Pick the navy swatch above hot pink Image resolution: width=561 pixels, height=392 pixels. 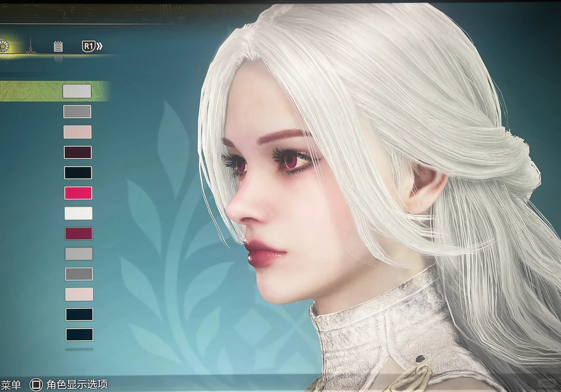pyautogui.click(x=78, y=173)
